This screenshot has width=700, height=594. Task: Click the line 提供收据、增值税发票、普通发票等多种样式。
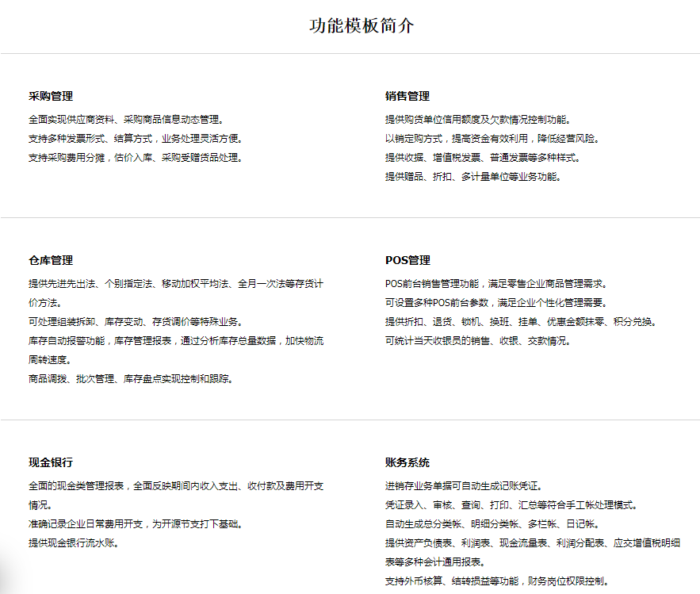[483, 158]
